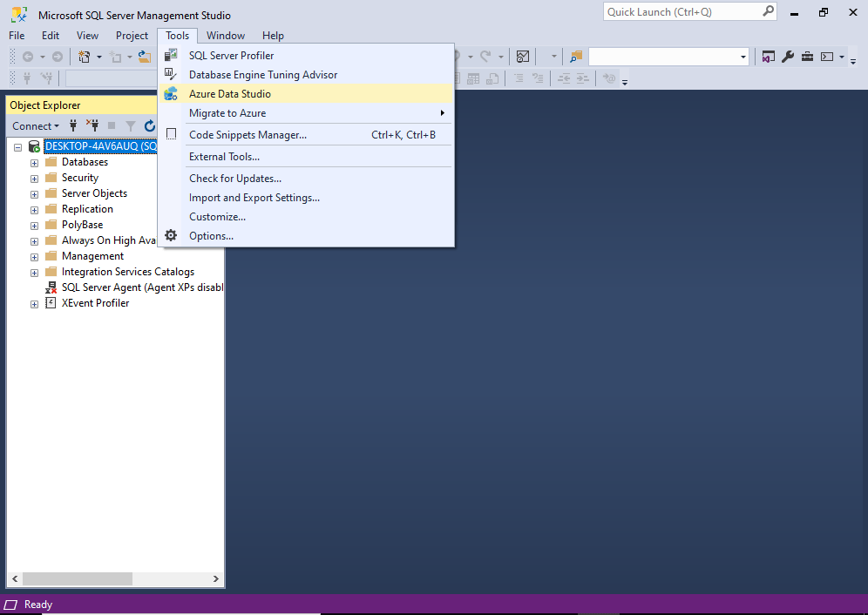Click the Disconnect icon in Object Explorer toolbar
This screenshot has height=615, width=868.
[x=92, y=125]
